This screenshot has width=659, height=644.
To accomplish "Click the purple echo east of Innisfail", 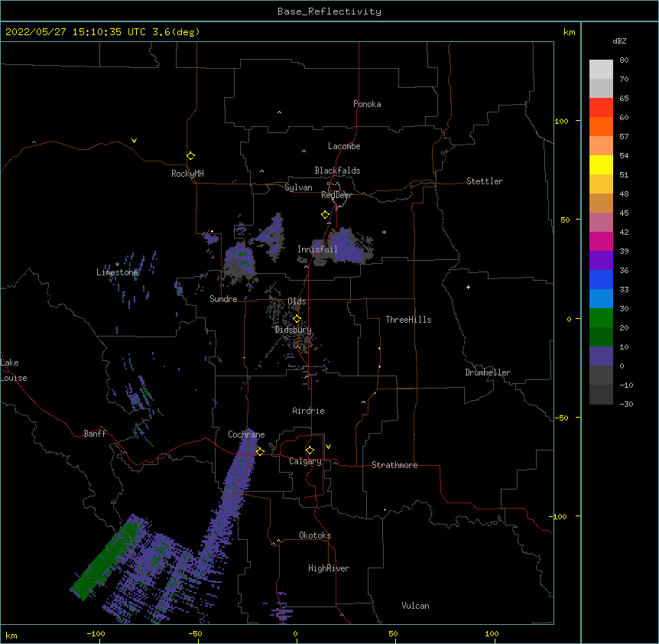I will tap(349, 247).
